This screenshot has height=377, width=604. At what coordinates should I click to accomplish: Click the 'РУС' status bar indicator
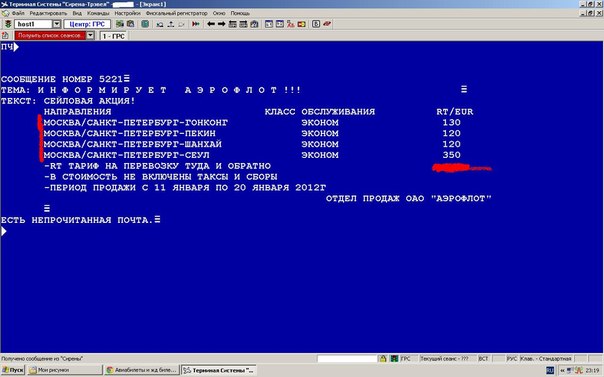512,359
